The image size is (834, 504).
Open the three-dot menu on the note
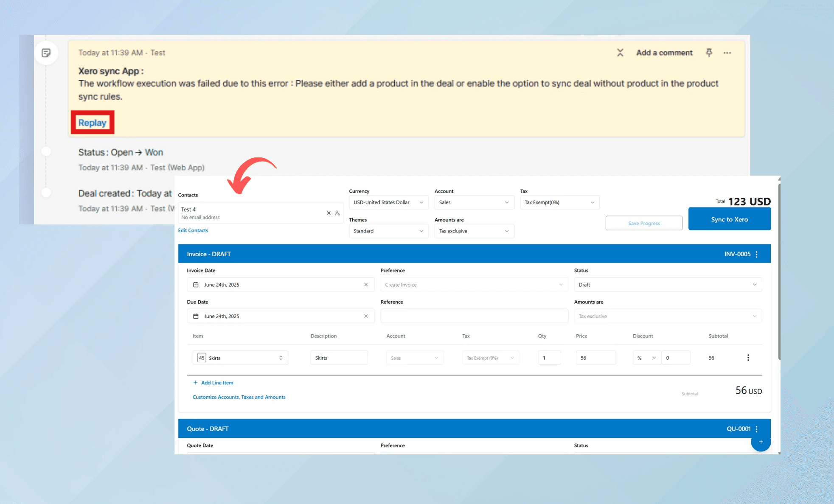coord(727,53)
